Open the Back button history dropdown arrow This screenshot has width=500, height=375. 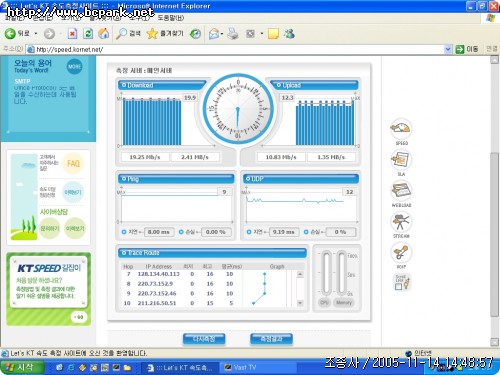click(x=36, y=34)
